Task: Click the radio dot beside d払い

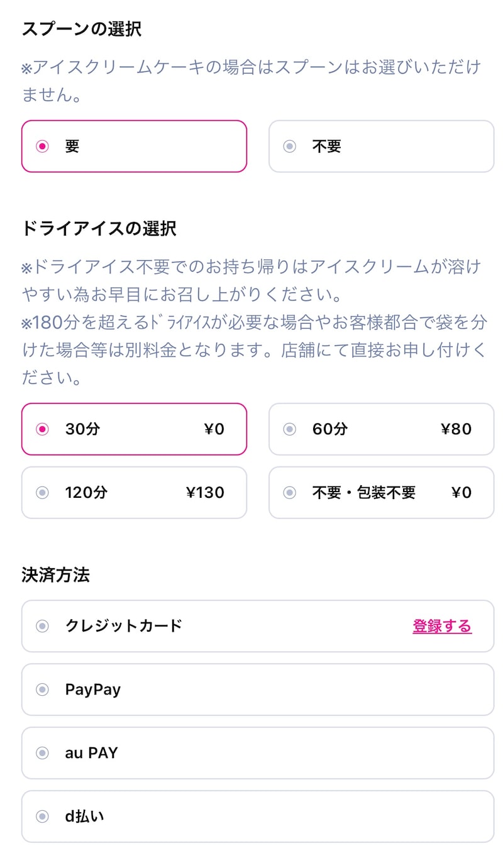Action: [x=42, y=816]
